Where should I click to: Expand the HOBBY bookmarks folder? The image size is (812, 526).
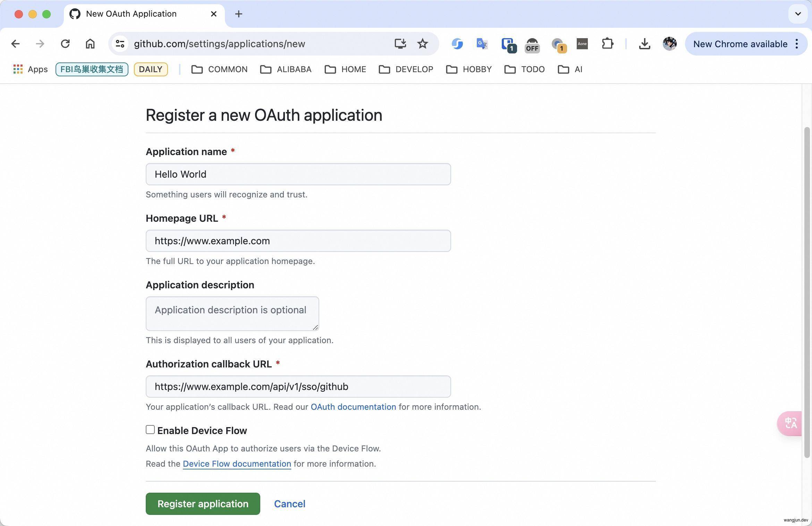click(468, 69)
